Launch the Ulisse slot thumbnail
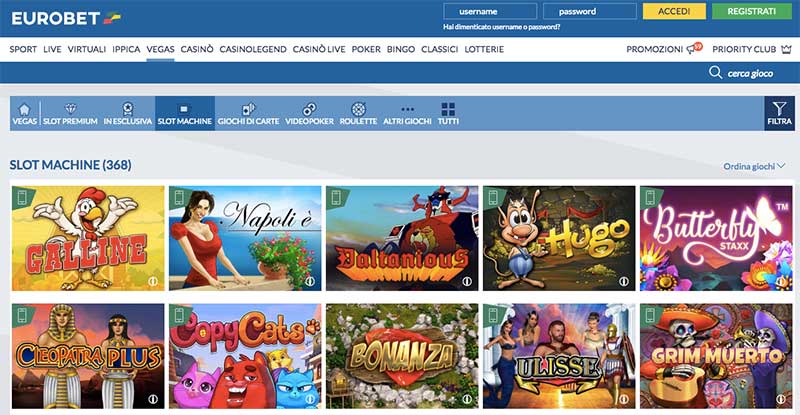 [559, 356]
